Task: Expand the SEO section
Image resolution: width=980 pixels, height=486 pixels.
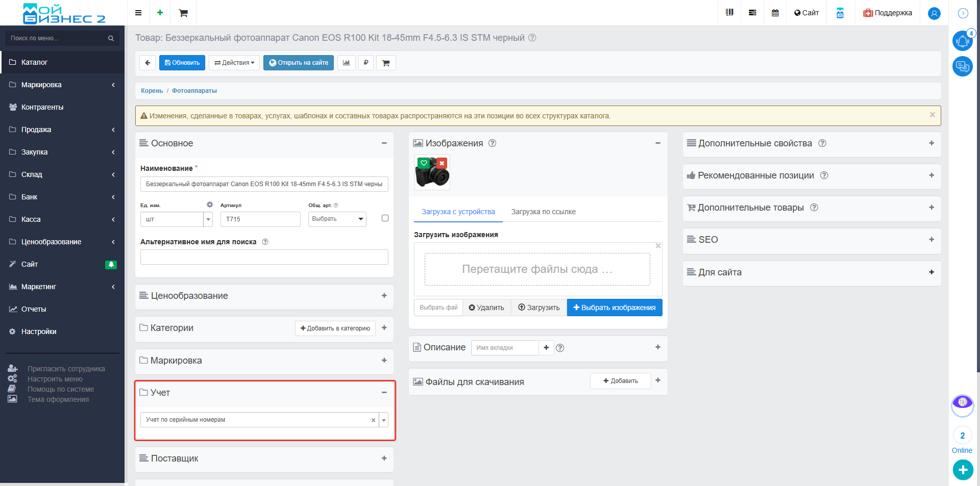Action: click(932, 240)
